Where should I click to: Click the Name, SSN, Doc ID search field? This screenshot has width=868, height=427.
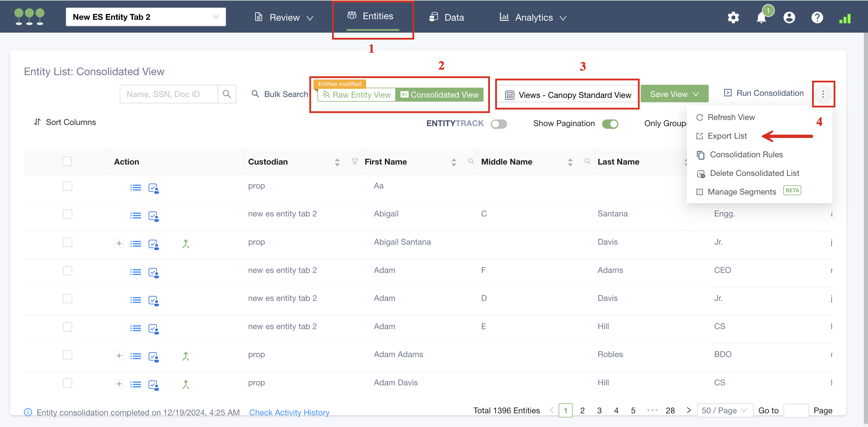tap(168, 94)
